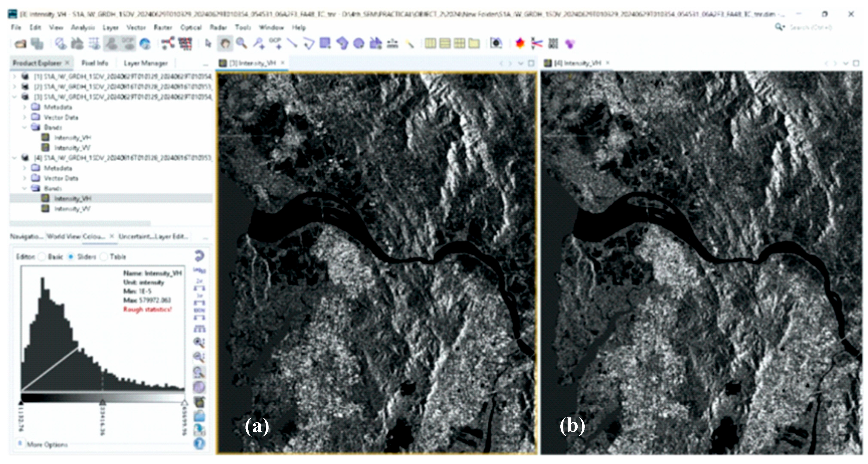
Task: Select the Sliders editor radio button
Action: click(71, 257)
